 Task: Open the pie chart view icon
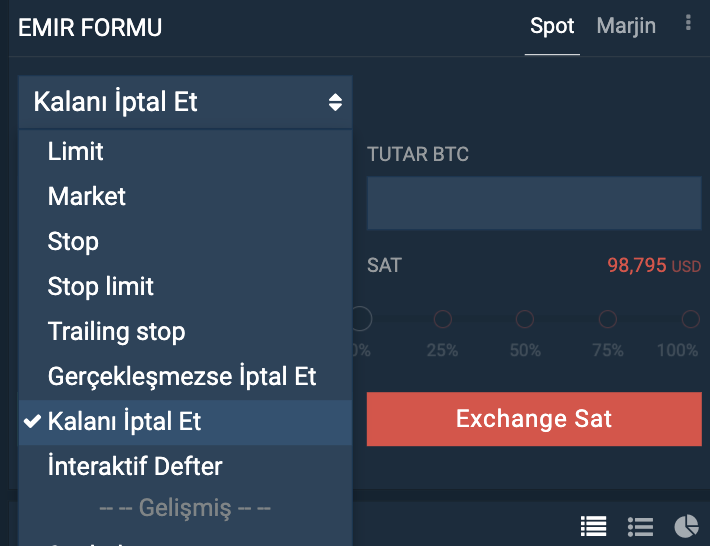[x=686, y=527]
